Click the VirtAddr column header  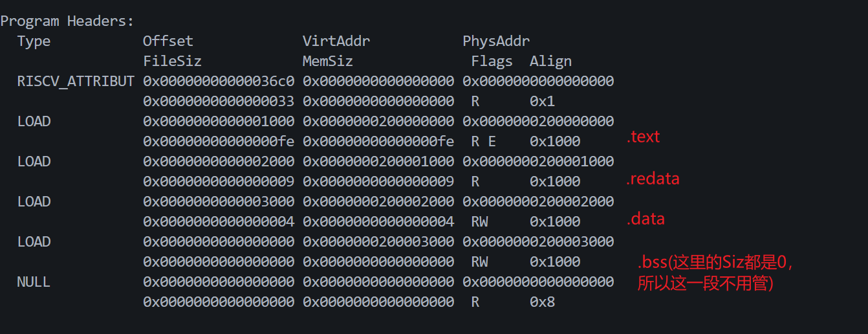[x=336, y=41]
